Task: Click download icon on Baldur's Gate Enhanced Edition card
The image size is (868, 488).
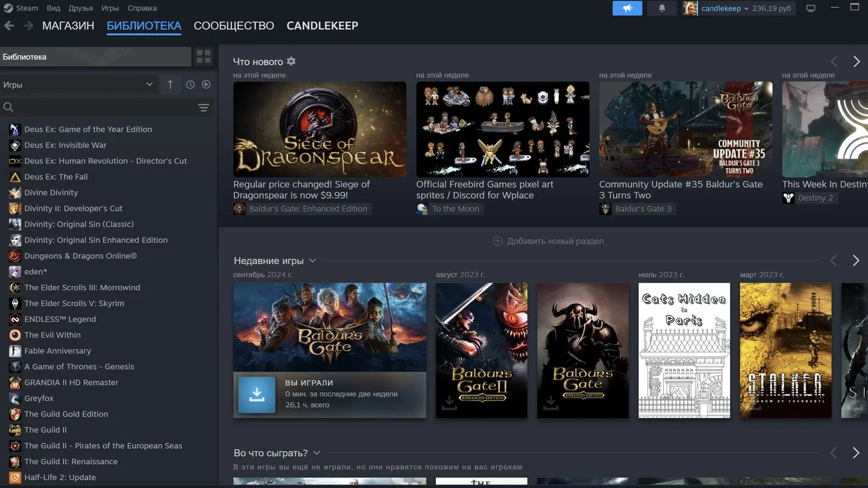Action: pyautogui.click(x=550, y=402)
